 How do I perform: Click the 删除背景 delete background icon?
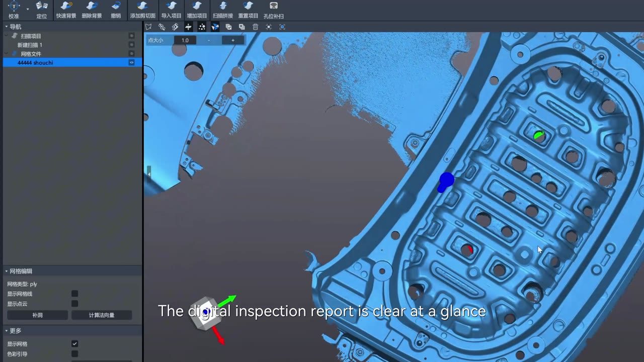(92, 6)
